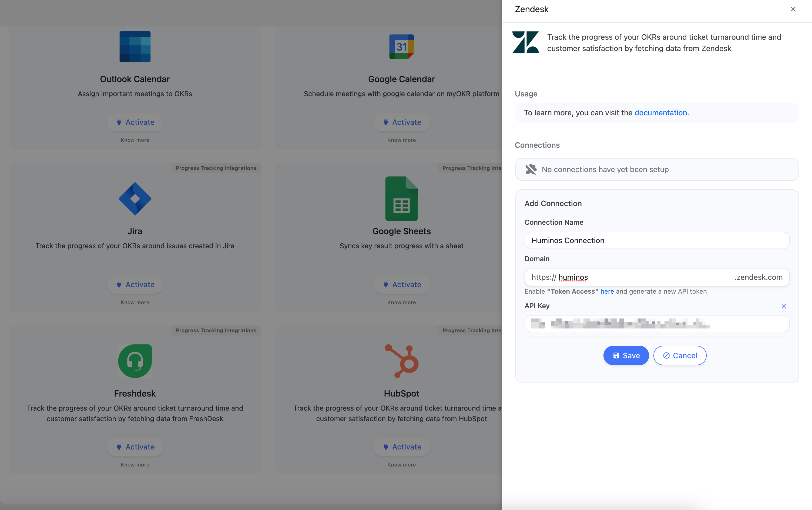Click the Jira diamond icon
812x510 pixels.
[135, 199]
